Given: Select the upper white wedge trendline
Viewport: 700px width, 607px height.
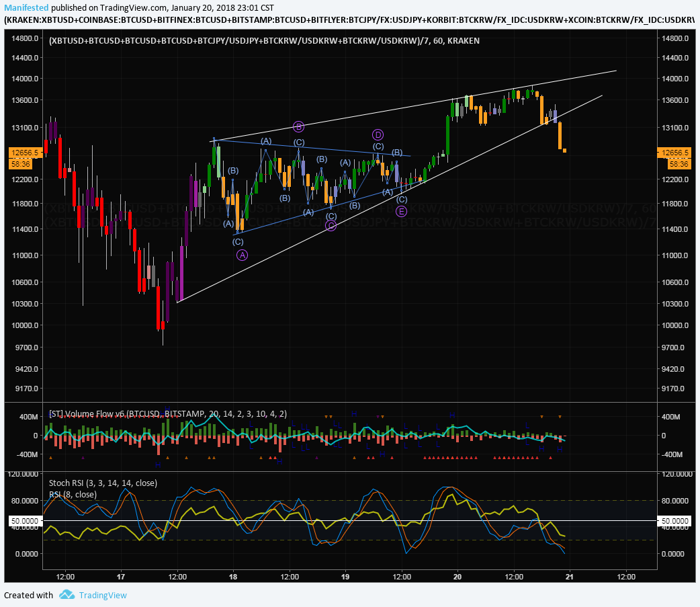Looking at the screenshot, I should (413, 106).
